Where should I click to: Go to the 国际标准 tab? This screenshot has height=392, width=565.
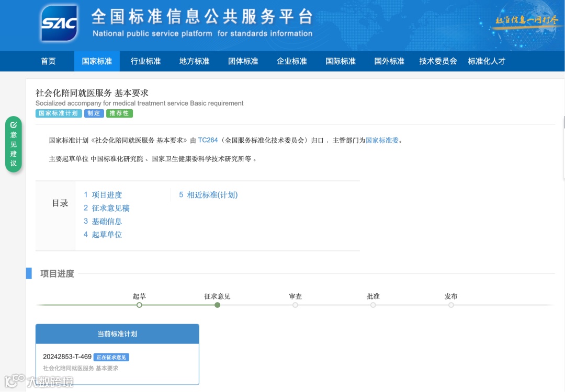tap(341, 61)
